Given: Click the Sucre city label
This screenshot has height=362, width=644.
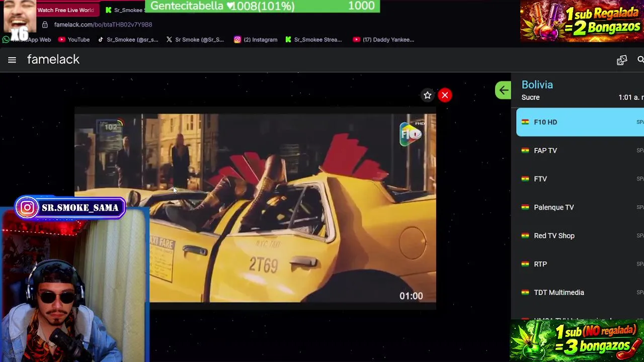Looking at the screenshot, I should coord(530,98).
